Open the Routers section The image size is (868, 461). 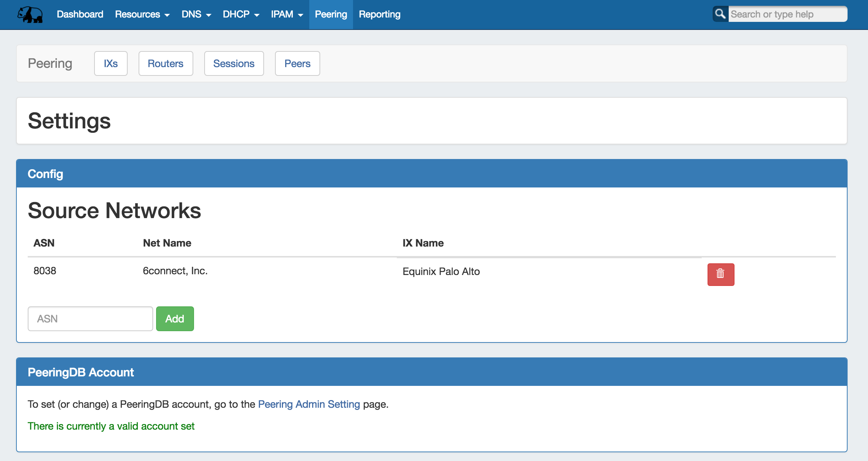pos(166,63)
